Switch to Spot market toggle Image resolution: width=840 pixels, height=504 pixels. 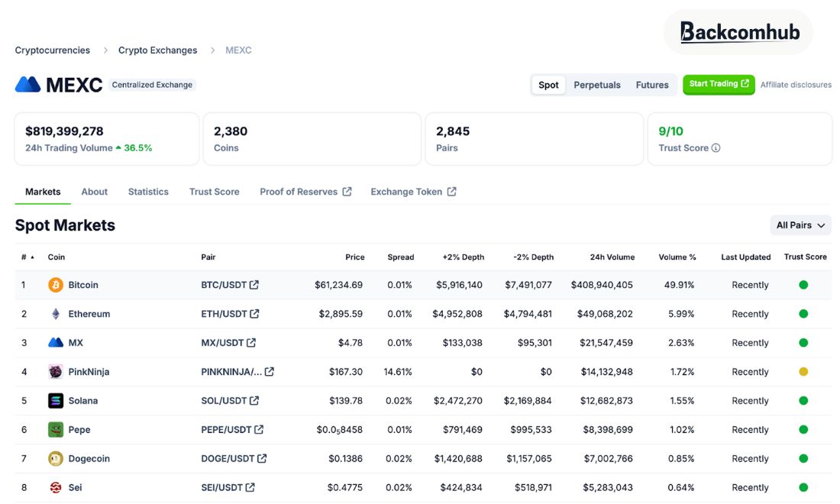click(x=548, y=85)
